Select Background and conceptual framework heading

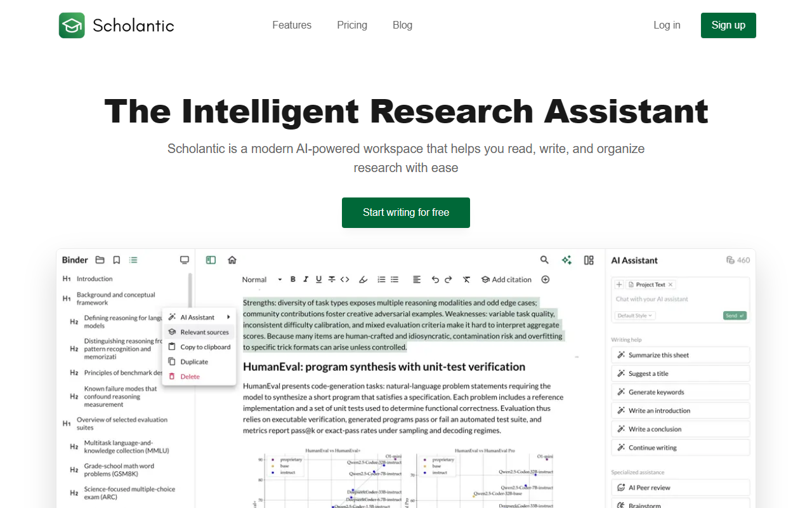pyautogui.click(x=116, y=298)
